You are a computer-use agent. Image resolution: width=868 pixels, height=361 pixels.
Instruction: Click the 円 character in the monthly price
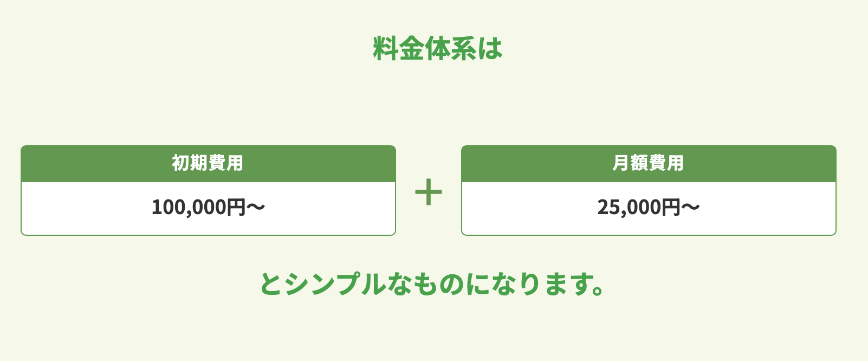671,207
